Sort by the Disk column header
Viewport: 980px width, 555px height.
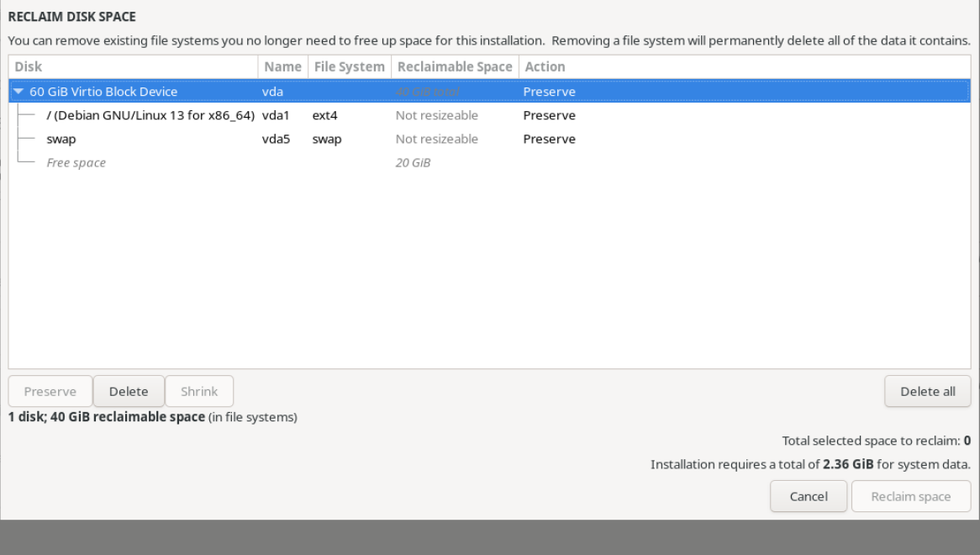pyautogui.click(x=133, y=67)
